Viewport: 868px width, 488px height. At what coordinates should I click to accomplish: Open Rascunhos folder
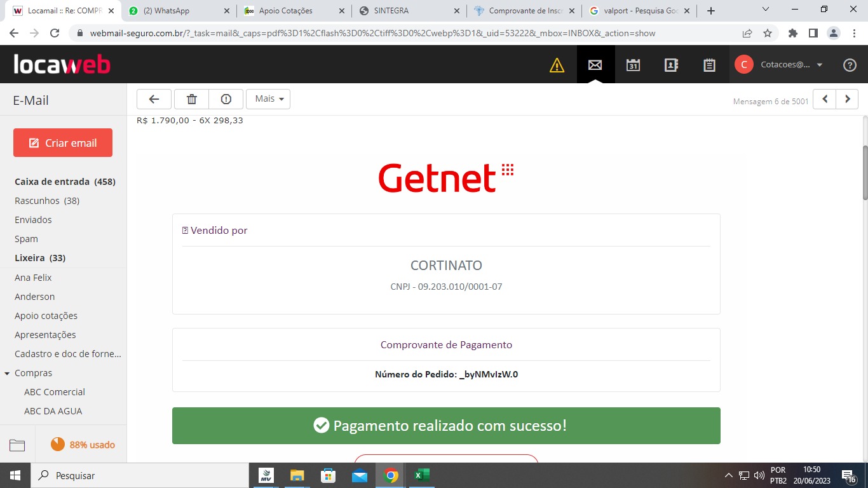47,201
